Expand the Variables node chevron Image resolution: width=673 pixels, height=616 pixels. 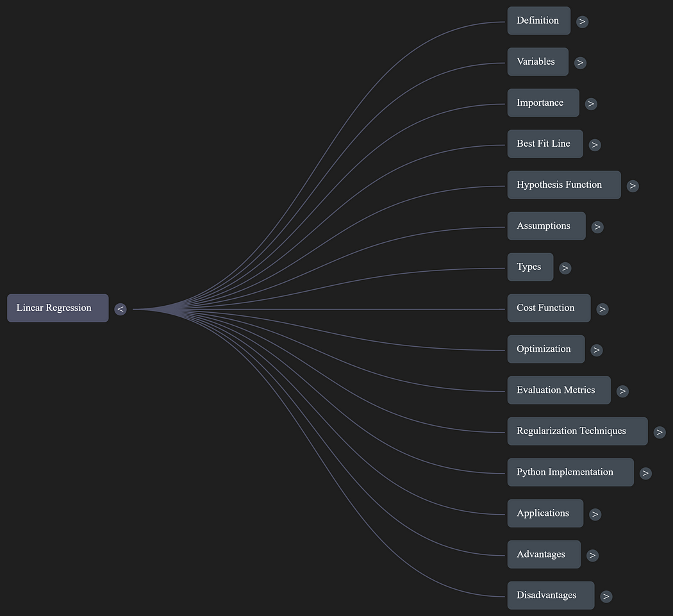580,62
